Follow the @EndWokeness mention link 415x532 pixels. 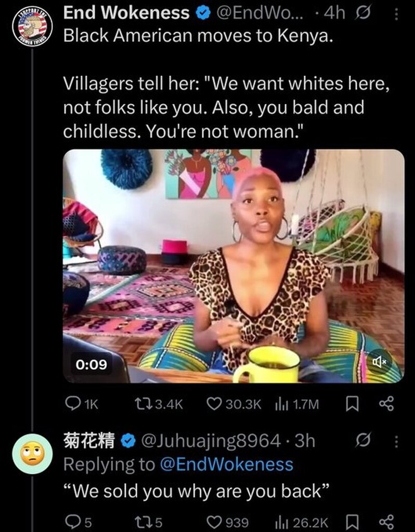[226, 464]
